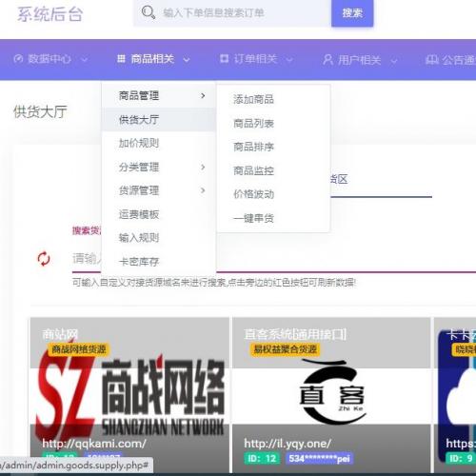Open the http://qqkami.com/ link
Viewport: 476px width, 476px height.
[94, 444]
